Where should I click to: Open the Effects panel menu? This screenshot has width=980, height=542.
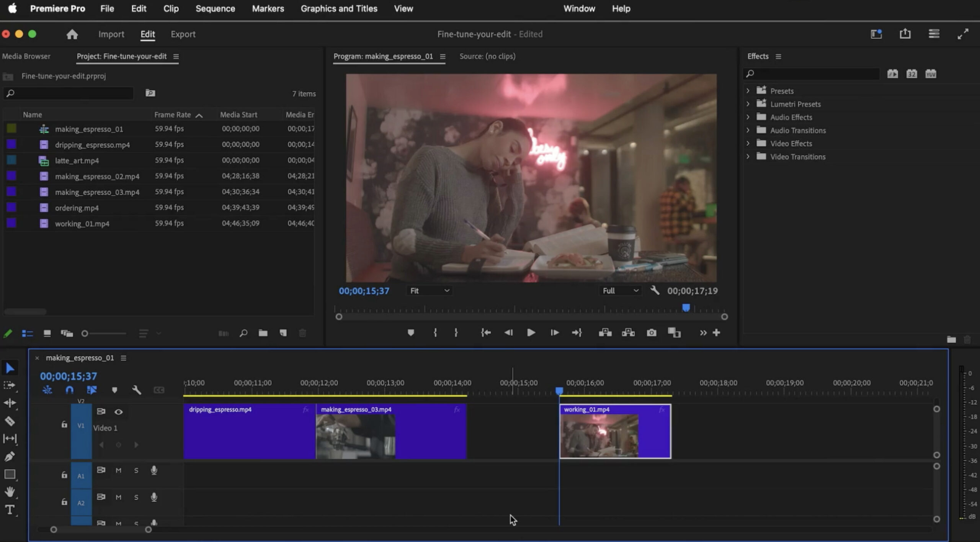778,56
